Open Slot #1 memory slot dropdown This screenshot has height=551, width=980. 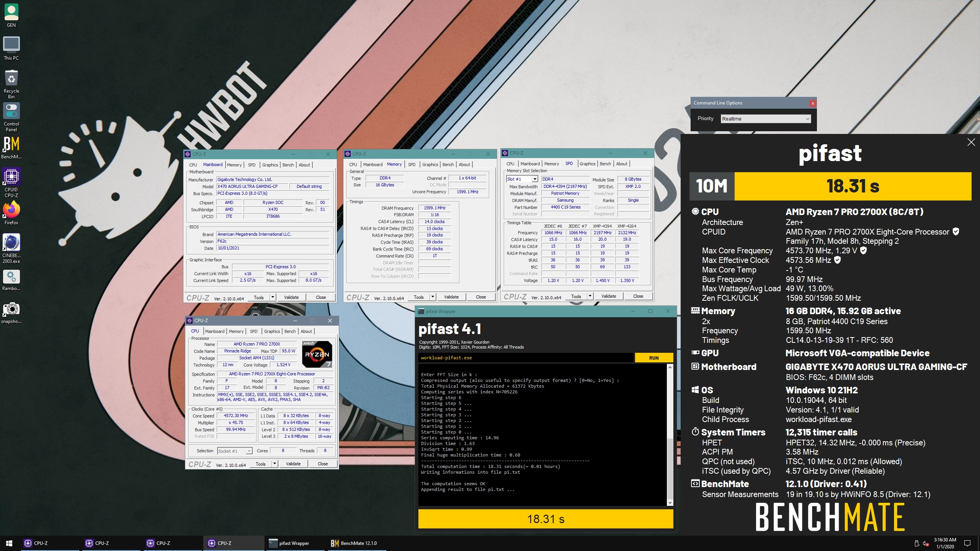522,179
